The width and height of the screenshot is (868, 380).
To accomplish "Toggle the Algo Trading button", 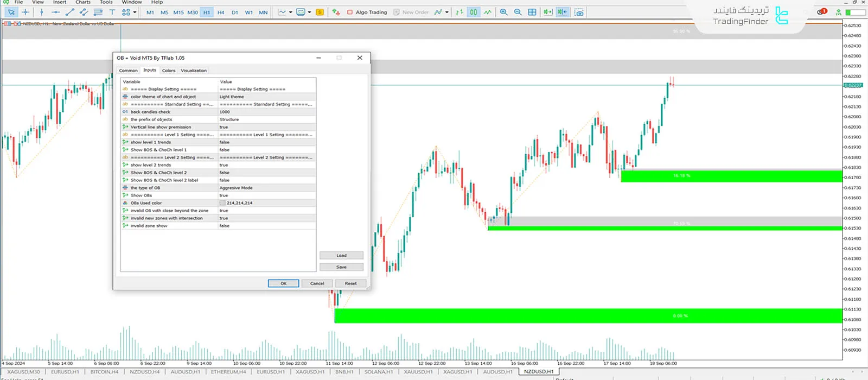I will tap(367, 12).
